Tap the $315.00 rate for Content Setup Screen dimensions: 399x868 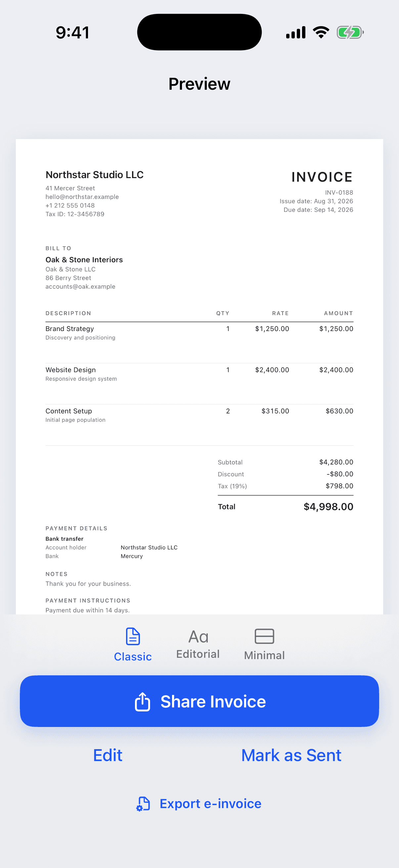275,411
